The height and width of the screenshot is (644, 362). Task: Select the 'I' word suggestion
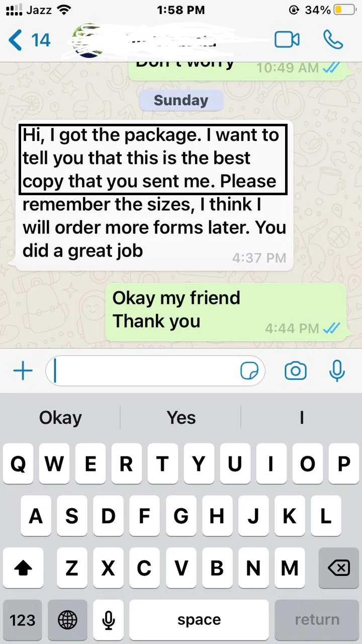(302, 418)
